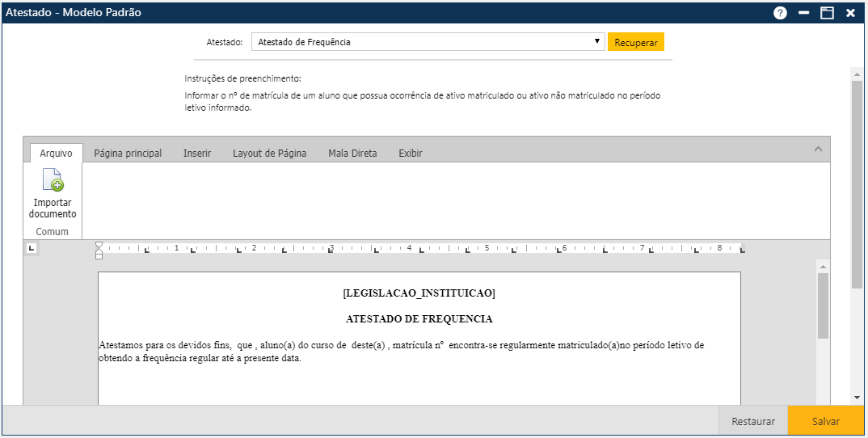Screen dimensions: 868x438
Task: Save the template with Salvar
Action: 825,421
